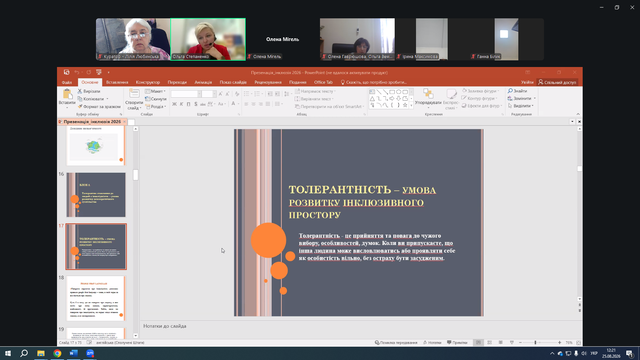Click the Увійти sign-in link
The width and height of the screenshot is (640, 360).
pos(527,82)
